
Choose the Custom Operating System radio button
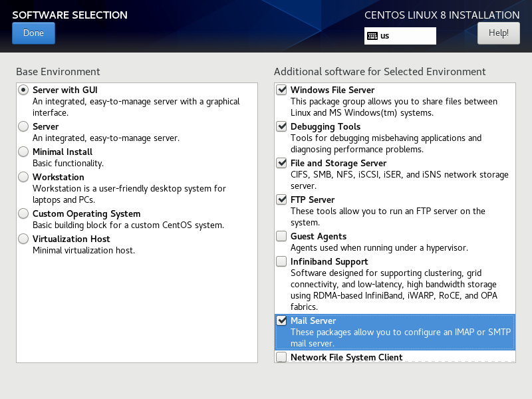point(23,213)
